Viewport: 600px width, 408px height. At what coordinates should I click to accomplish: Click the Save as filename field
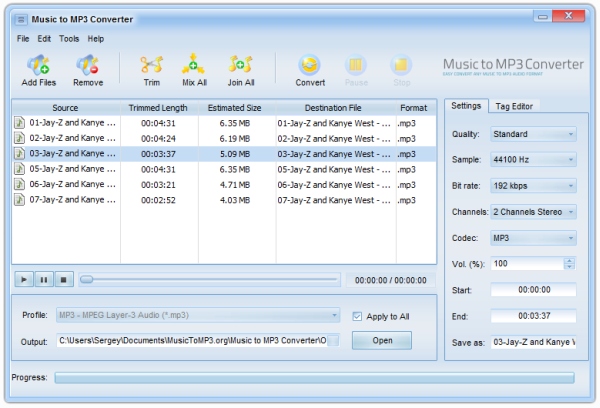click(x=533, y=342)
